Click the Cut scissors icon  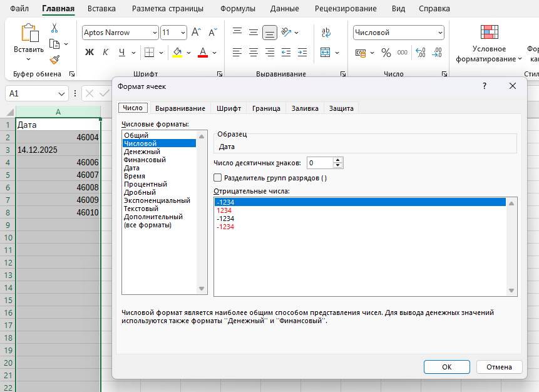point(54,28)
